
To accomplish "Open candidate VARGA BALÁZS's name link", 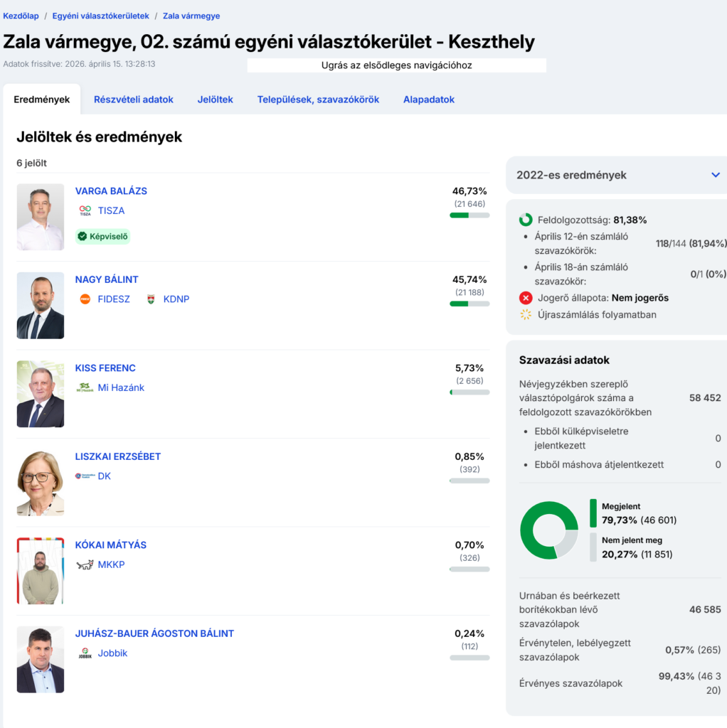I will click(x=111, y=191).
